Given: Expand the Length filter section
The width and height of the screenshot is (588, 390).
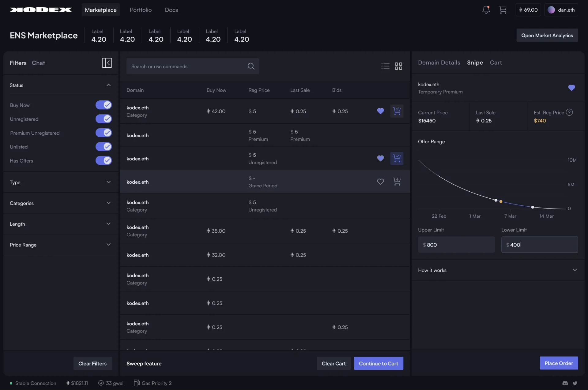Looking at the screenshot, I should (x=61, y=224).
